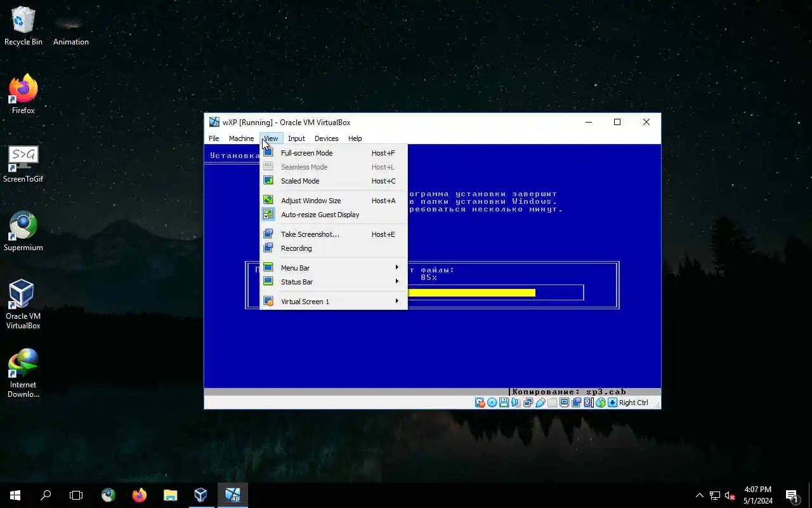
Task: Expand the Menu Bar submenu
Action: pyautogui.click(x=333, y=268)
